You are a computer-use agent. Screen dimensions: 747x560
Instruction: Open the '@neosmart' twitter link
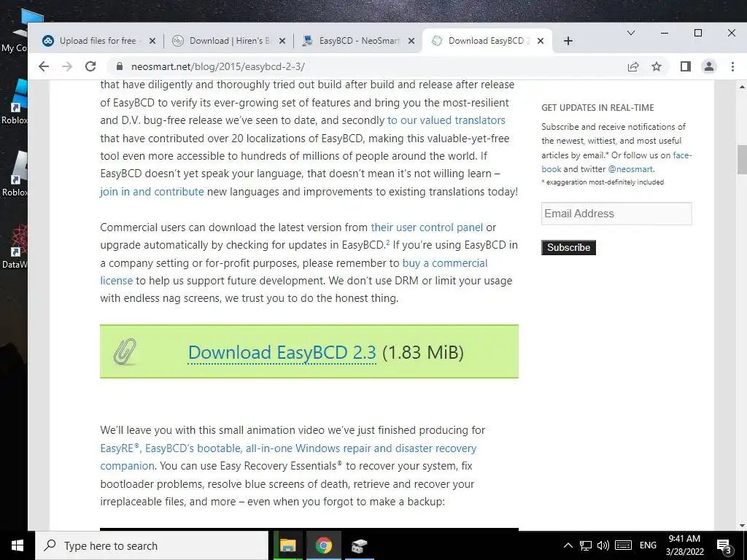pyautogui.click(x=630, y=169)
